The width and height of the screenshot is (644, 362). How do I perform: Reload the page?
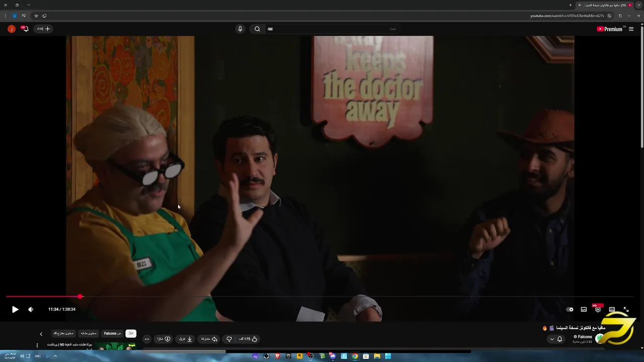tap(620, 16)
